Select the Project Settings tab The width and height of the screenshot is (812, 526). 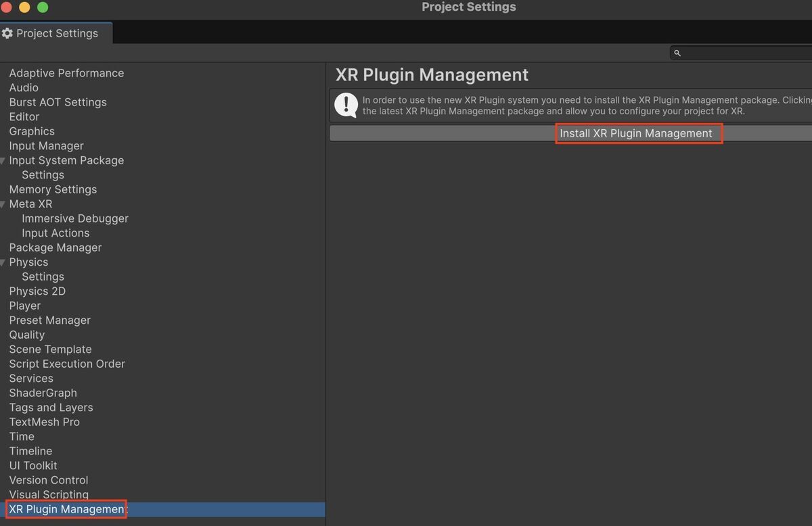[56, 33]
